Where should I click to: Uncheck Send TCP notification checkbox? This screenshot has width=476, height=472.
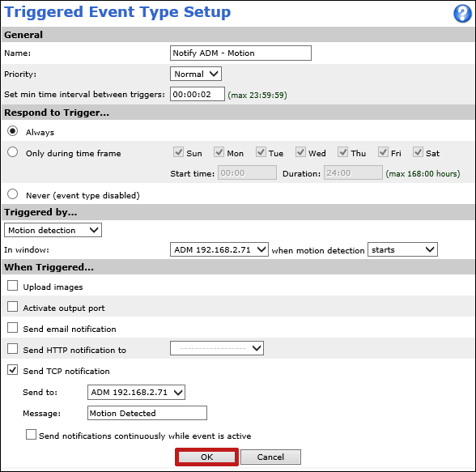pyautogui.click(x=12, y=370)
